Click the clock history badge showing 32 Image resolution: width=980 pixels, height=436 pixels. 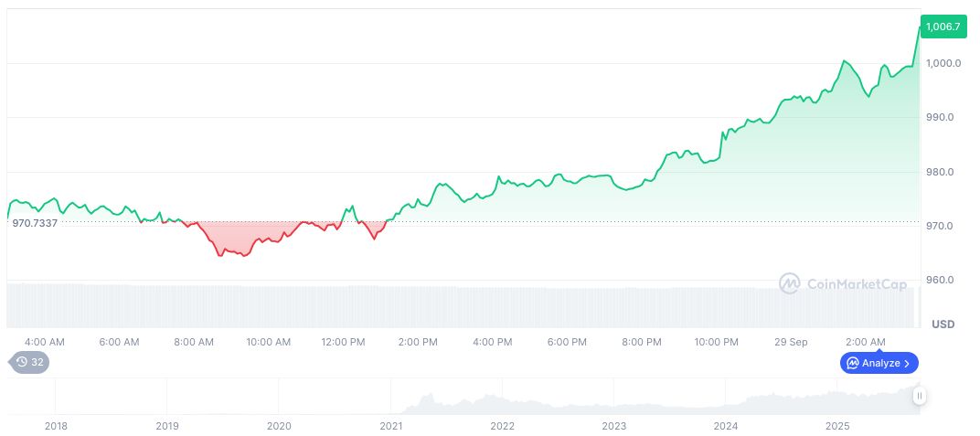pyautogui.click(x=29, y=362)
